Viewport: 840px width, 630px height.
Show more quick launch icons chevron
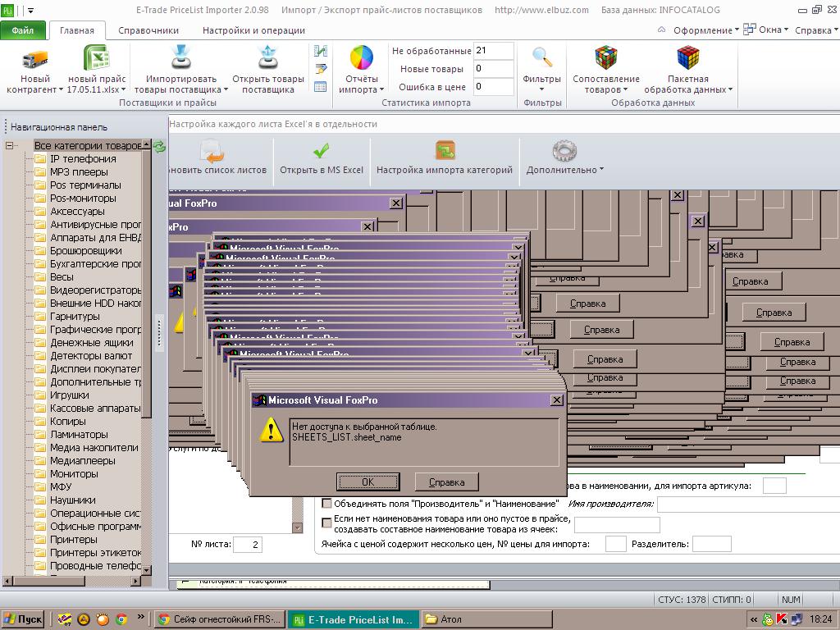141,617
